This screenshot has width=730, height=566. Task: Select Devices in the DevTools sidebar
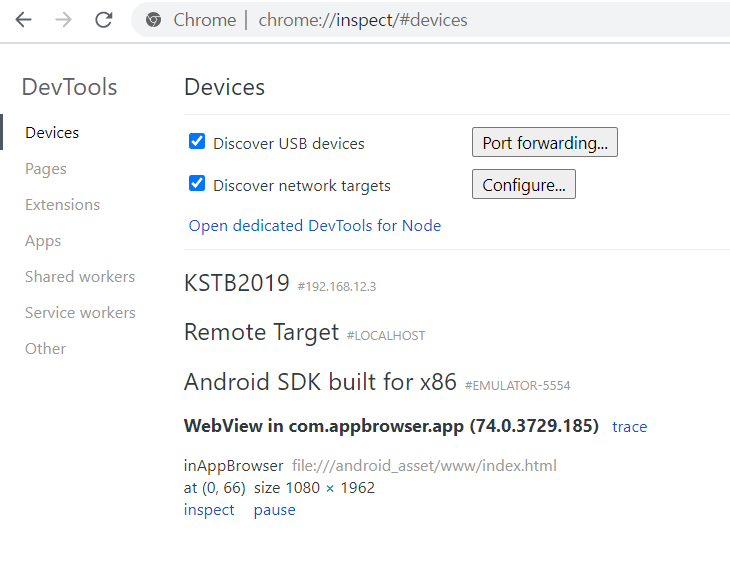[52, 133]
